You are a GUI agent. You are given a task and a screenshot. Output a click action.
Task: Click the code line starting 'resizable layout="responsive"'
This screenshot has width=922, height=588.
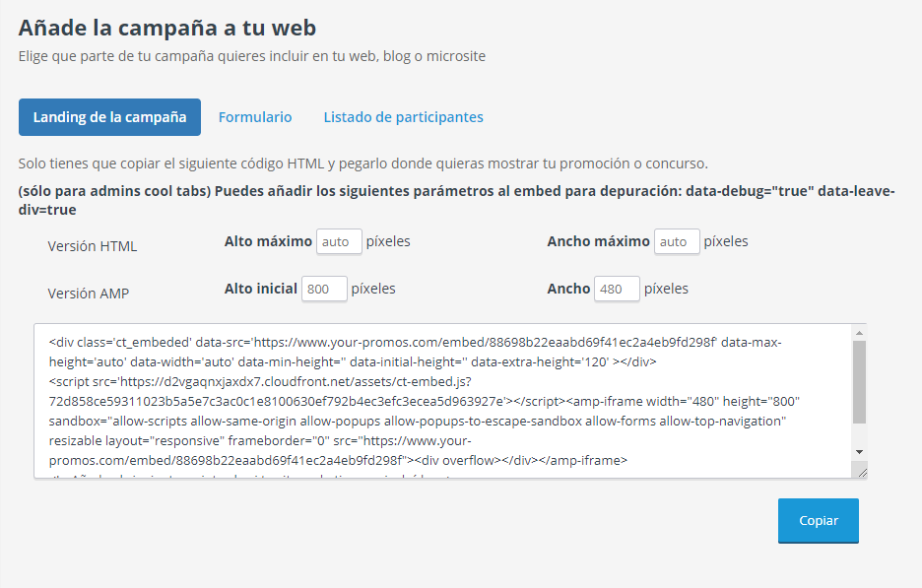tap(260, 440)
